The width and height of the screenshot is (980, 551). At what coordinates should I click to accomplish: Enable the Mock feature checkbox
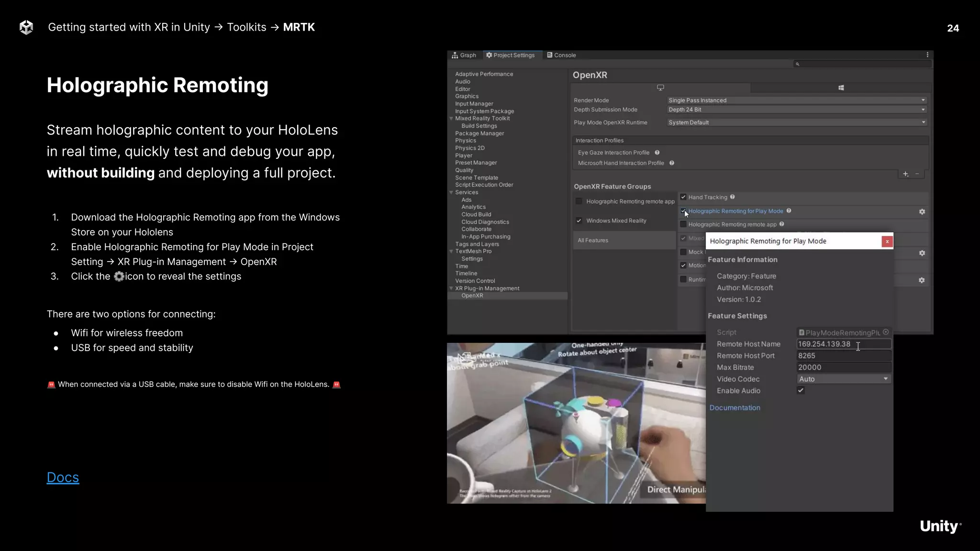(x=683, y=252)
